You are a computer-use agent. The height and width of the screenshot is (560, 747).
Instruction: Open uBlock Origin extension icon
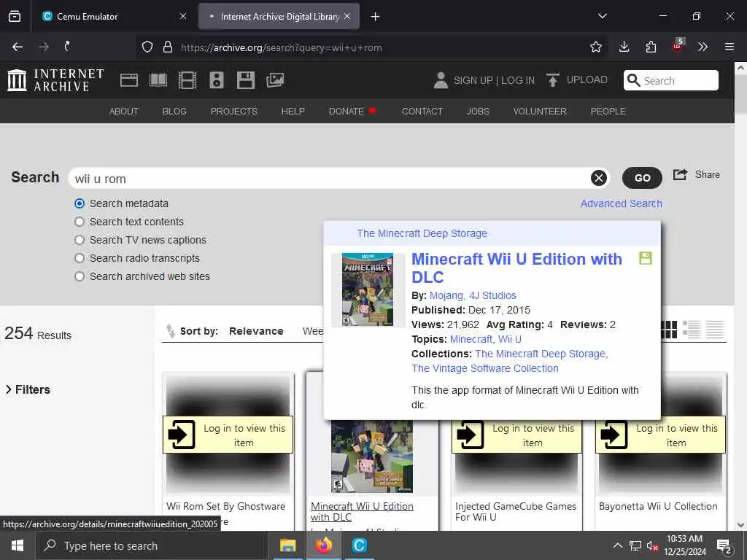click(678, 46)
